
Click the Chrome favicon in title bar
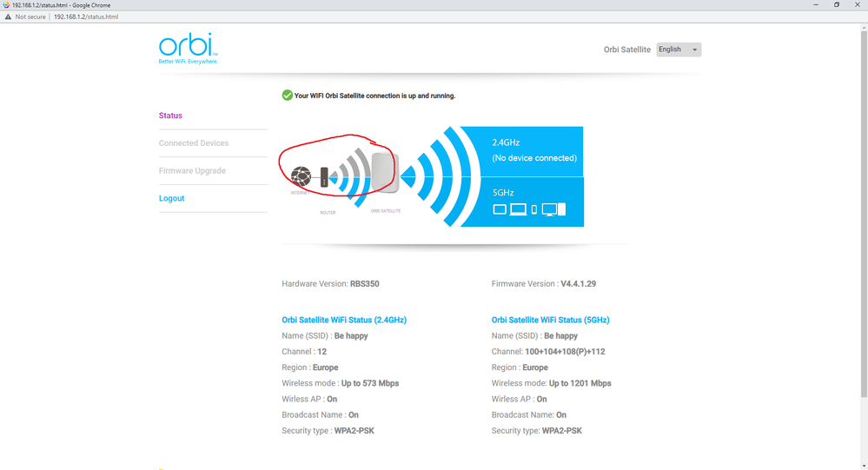point(5,5)
